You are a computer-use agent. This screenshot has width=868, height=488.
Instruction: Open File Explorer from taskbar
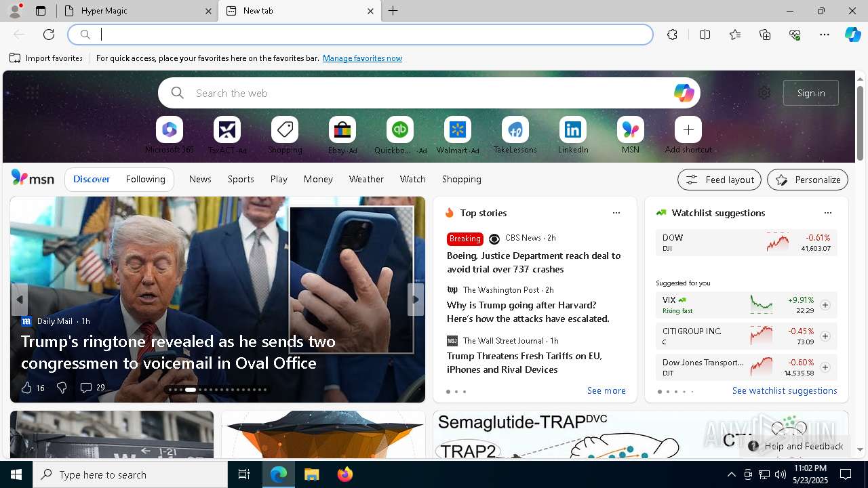coord(312,474)
